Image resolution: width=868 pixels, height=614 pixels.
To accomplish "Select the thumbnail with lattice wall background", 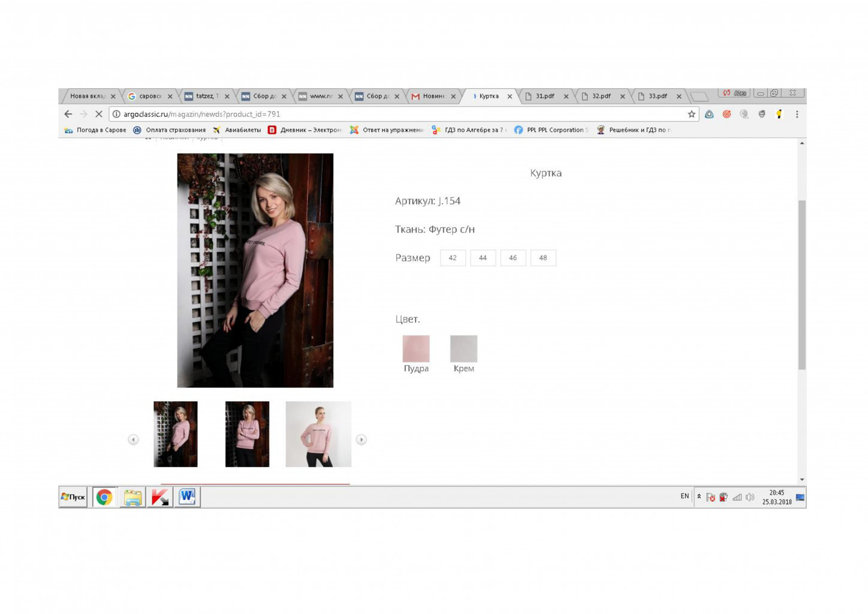I will coord(176,434).
